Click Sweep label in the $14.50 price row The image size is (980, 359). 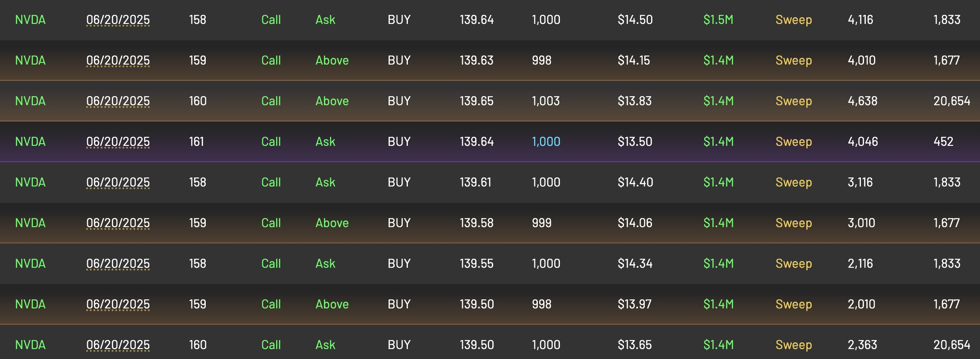click(794, 20)
